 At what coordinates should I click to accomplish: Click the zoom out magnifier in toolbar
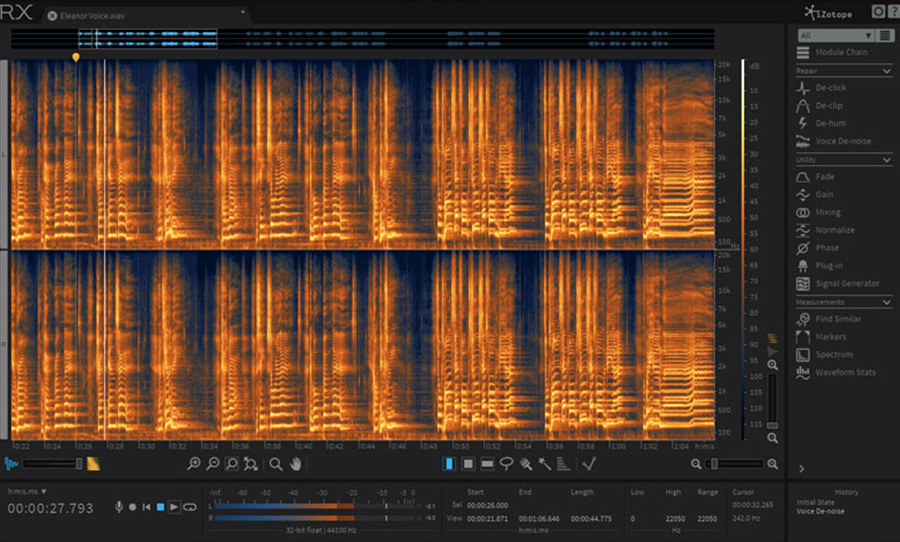pos(213,464)
